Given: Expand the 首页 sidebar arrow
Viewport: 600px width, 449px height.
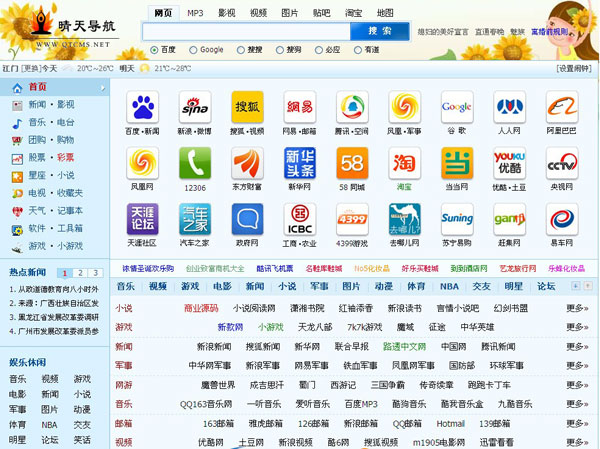Looking at the screenshot, I should click(x=103, y=88).
